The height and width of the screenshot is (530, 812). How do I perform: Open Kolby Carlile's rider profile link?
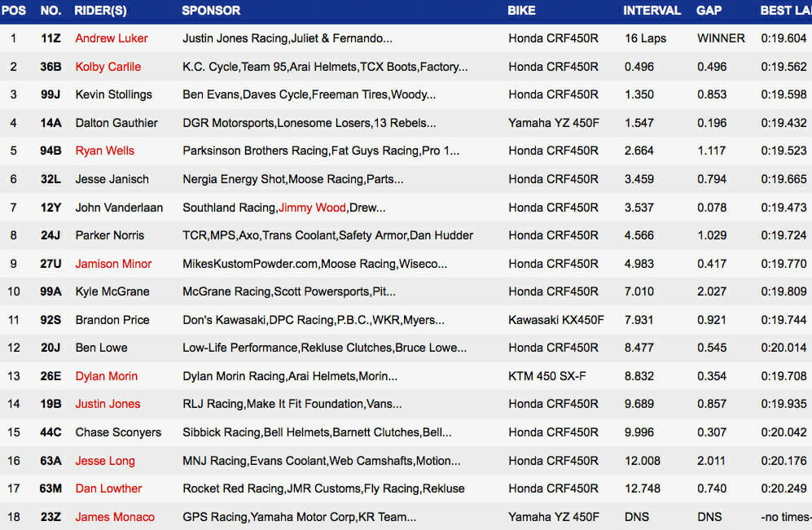click(108, 67)
